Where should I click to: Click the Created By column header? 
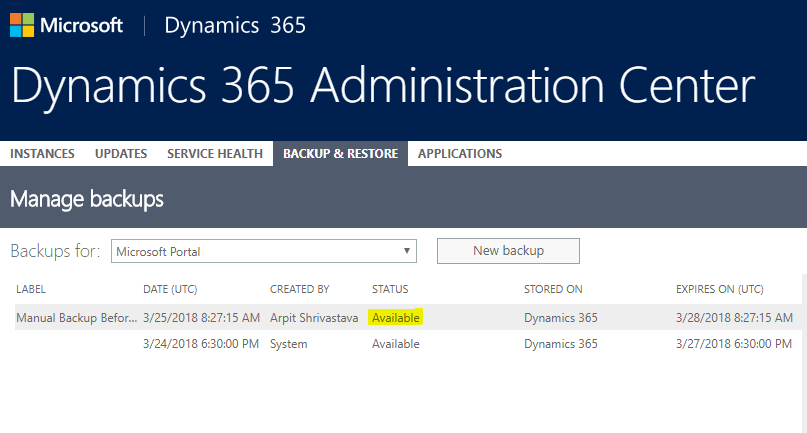(x=300, y=289)
